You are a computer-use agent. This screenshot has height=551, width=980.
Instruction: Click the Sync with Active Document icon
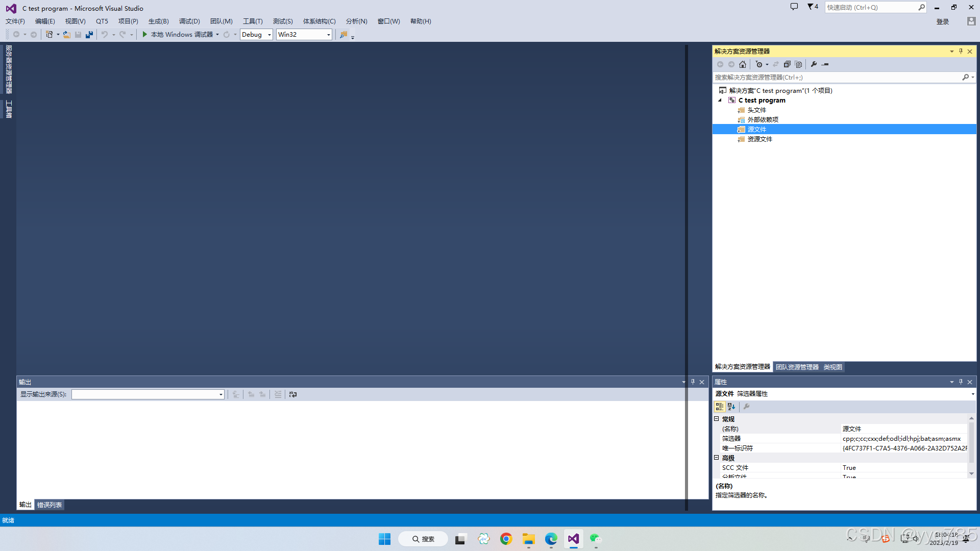[776, 64]
